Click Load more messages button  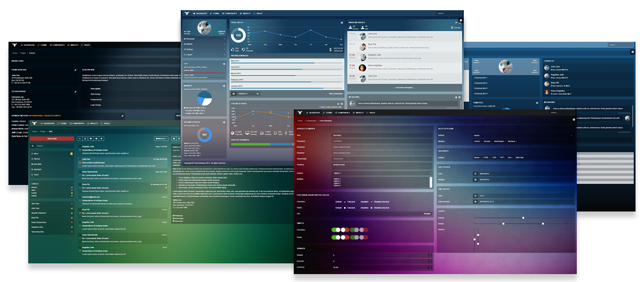[405, 87]
